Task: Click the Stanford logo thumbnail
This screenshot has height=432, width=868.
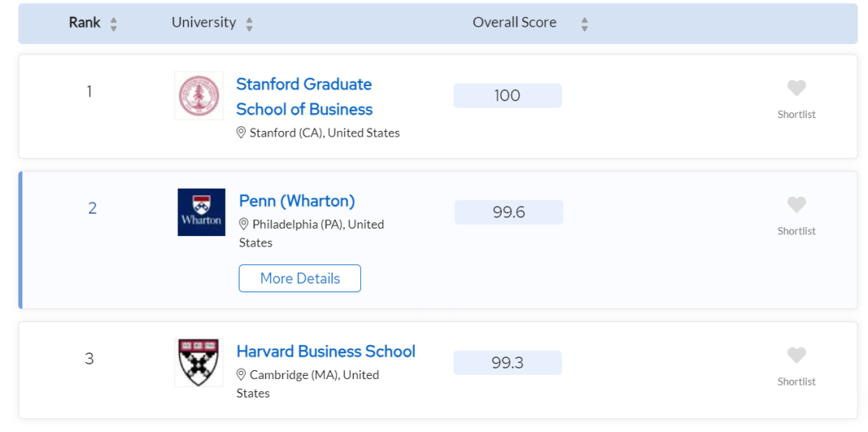Action: point(199,96)
